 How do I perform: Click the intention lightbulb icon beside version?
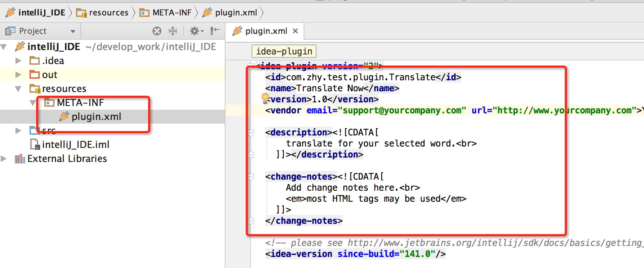(x=265, y=98)
